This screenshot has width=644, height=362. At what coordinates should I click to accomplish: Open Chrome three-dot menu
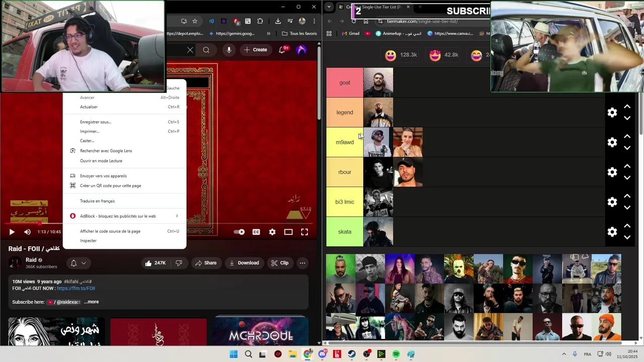[314, 21]
